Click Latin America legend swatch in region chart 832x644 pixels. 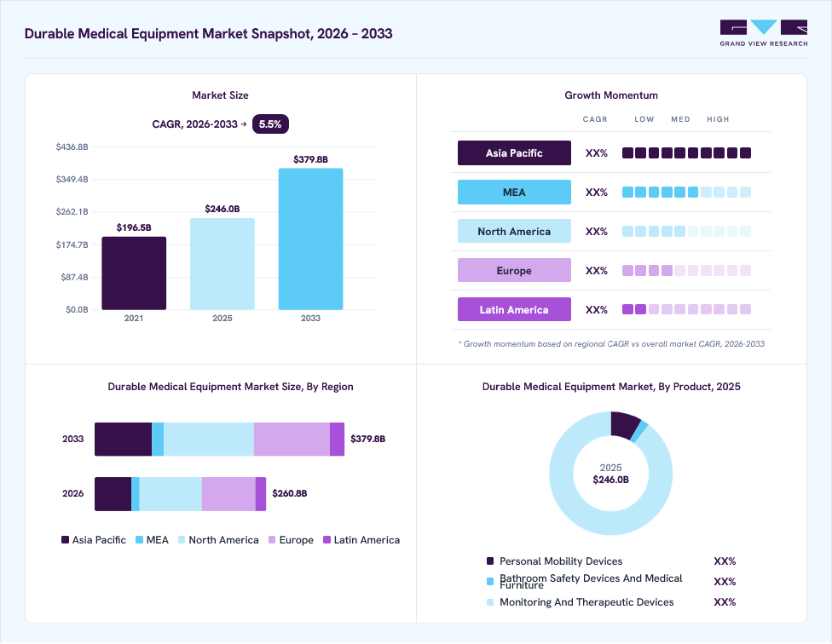pos(326,540)
